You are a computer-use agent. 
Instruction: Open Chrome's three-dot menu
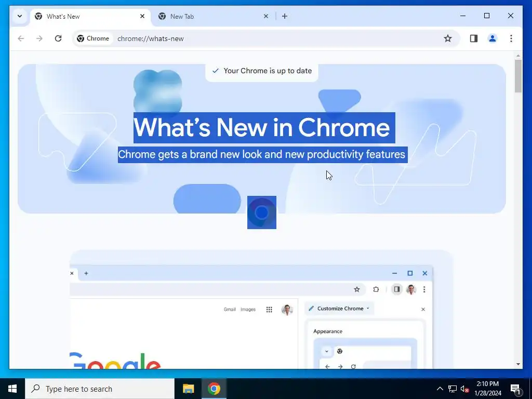(511, 38)
